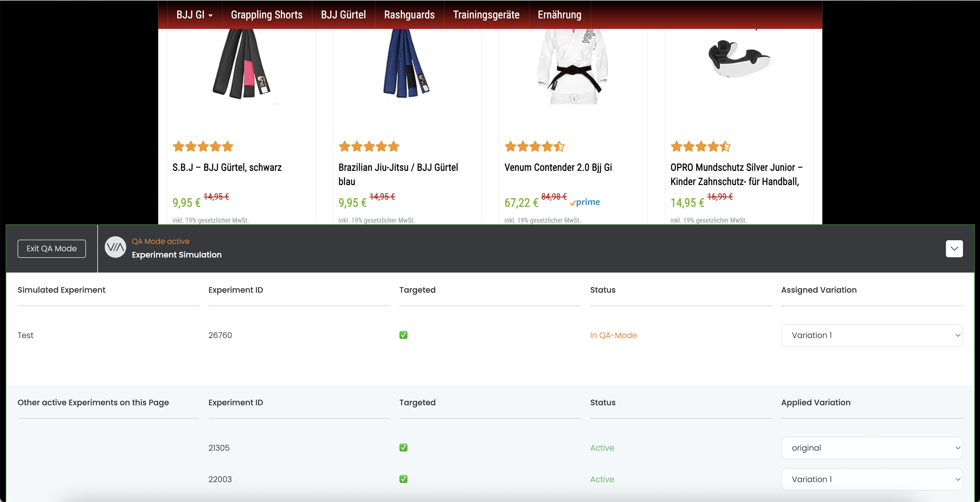
Task: Click the VA logo icon in QA bar
Action: tap(115, 248)
